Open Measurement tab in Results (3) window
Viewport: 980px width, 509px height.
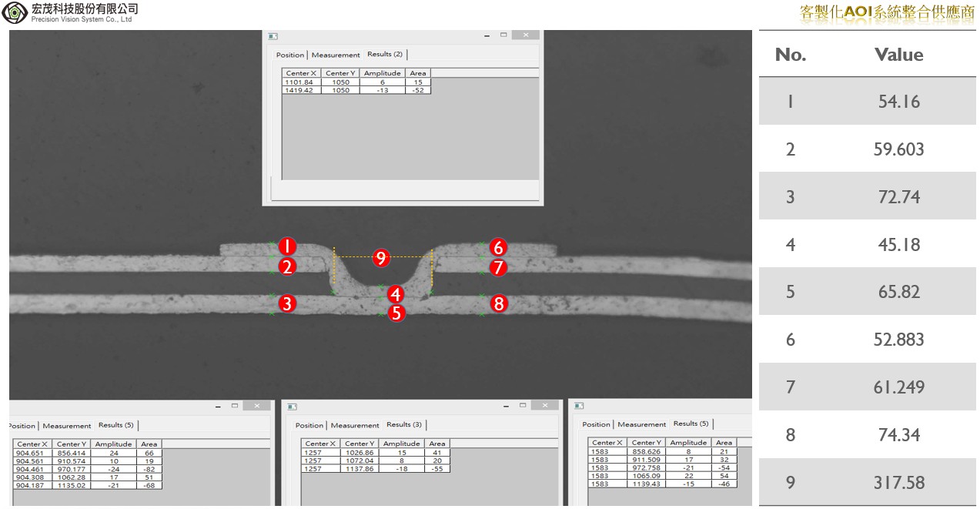(x=355, y=425)
